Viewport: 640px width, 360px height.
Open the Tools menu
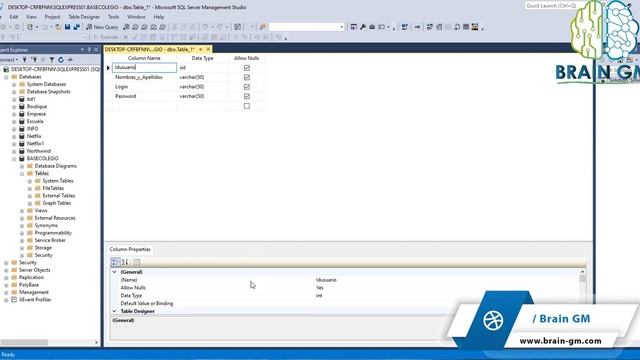pyautogui.click(x=113, y=17)
